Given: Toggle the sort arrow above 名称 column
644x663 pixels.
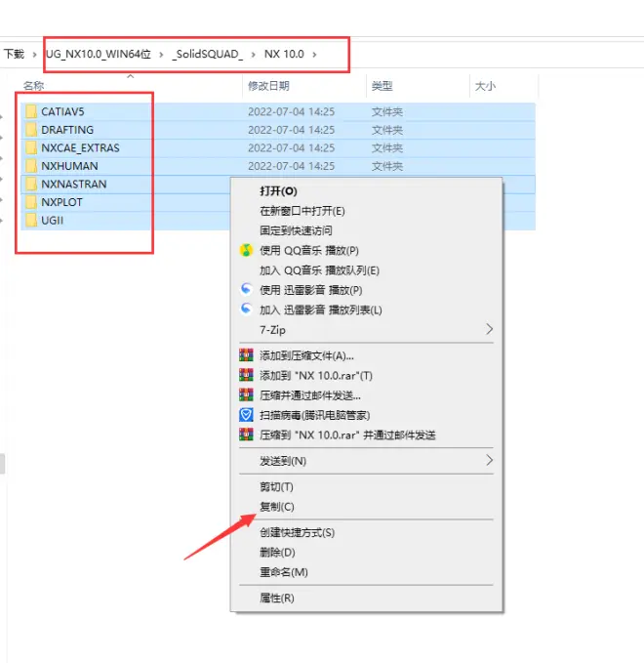Looking at the screenshot, I should pos(131,76).
